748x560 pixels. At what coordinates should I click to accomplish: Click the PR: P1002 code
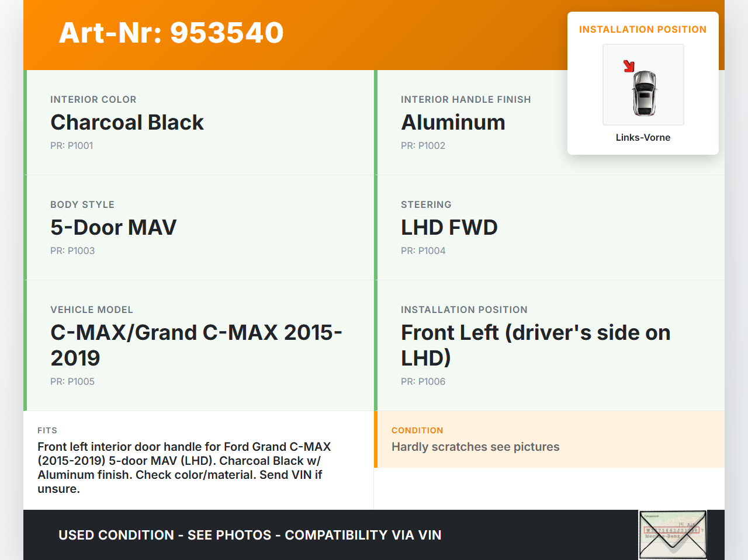pos(423,146)
